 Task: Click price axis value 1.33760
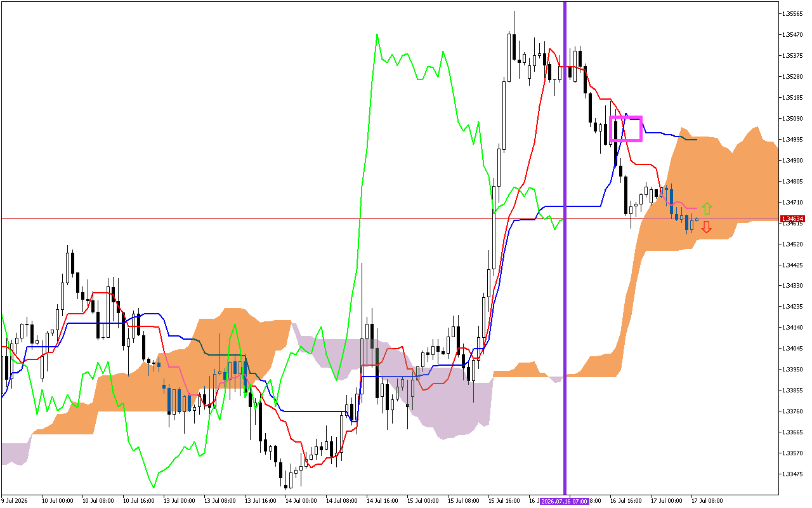[793, 411]
